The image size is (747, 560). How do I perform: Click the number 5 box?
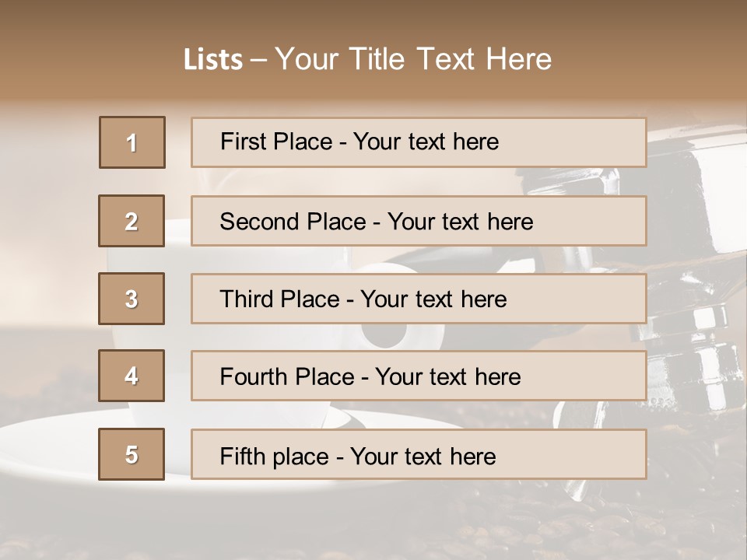(132, 454)
